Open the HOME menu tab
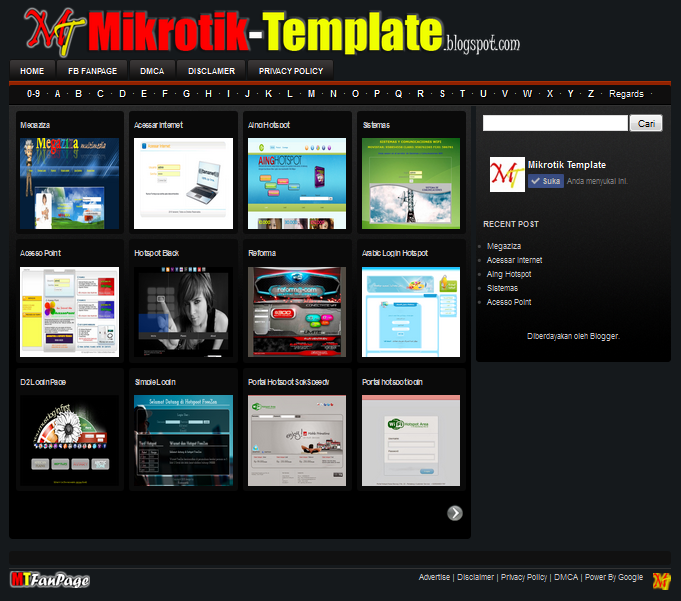Viewport: 681px width, 601px height. pos(32,71)
